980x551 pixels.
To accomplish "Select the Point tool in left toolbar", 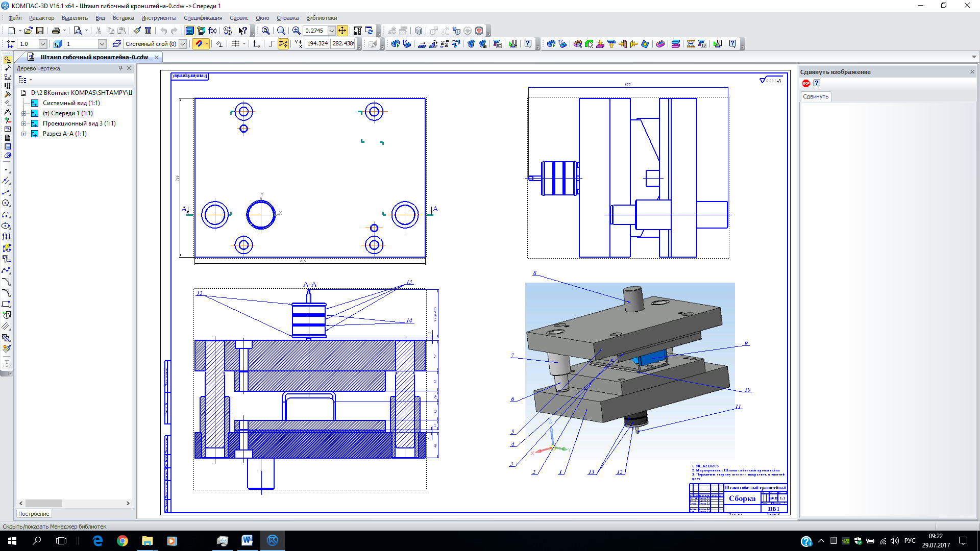I will [6, 170].
